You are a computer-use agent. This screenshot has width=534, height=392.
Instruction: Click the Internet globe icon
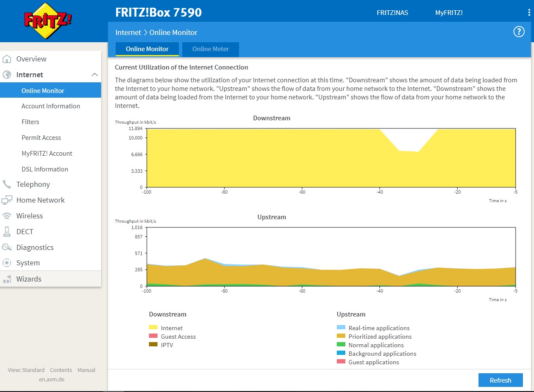click(7, 75)
